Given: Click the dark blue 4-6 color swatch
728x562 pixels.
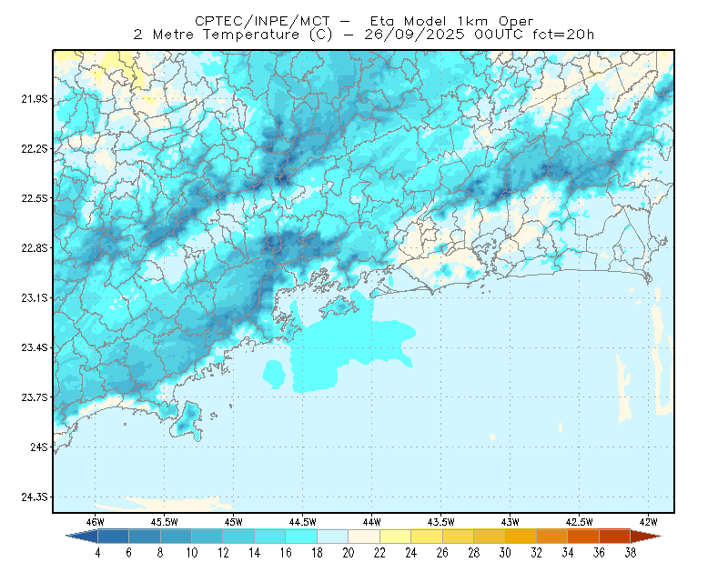Looking at the screenshot, I should (113, 537).
